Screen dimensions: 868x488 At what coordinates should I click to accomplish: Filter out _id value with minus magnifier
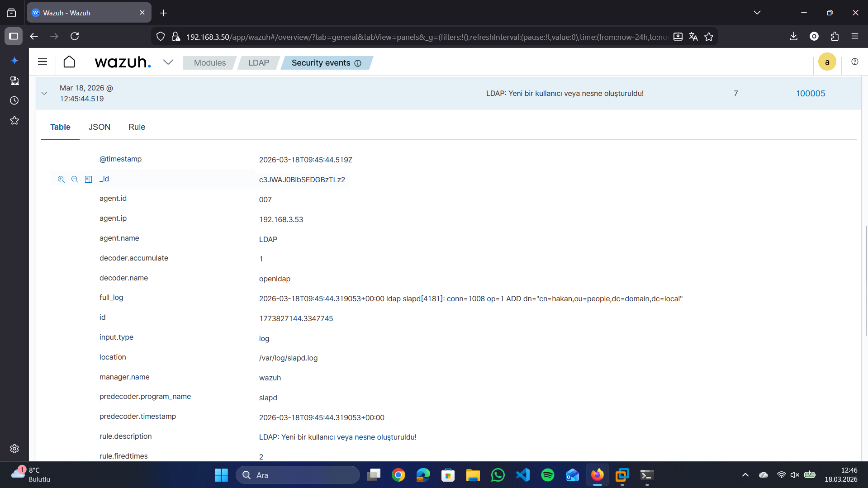pyautogui.click(x=75, y=180)
